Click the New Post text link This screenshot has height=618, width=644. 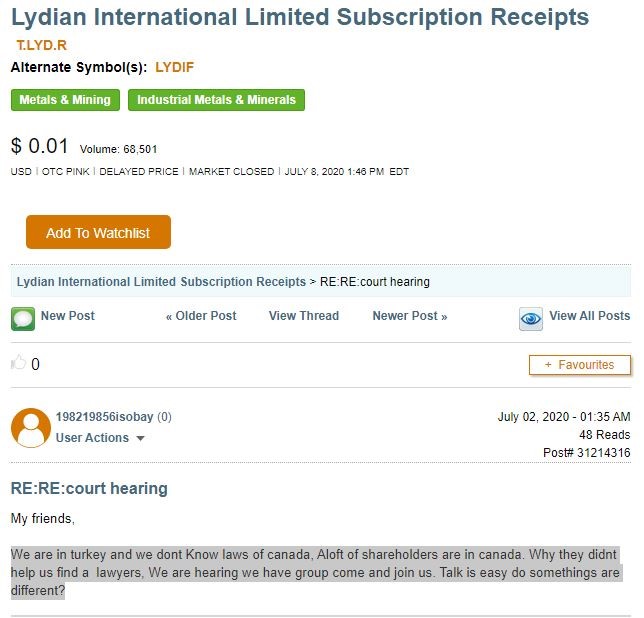tap(68, 316)
